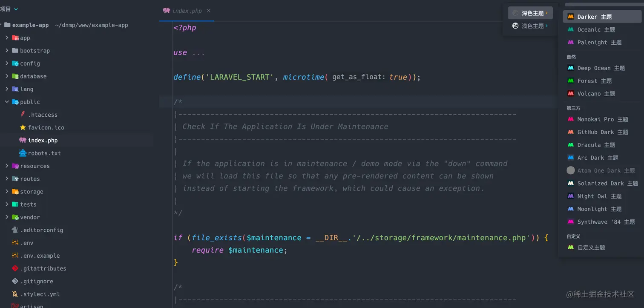The width and height of the screenshot is (644, 308).
Task: Collapse the example-app root chevron
Action: [1, 25]
